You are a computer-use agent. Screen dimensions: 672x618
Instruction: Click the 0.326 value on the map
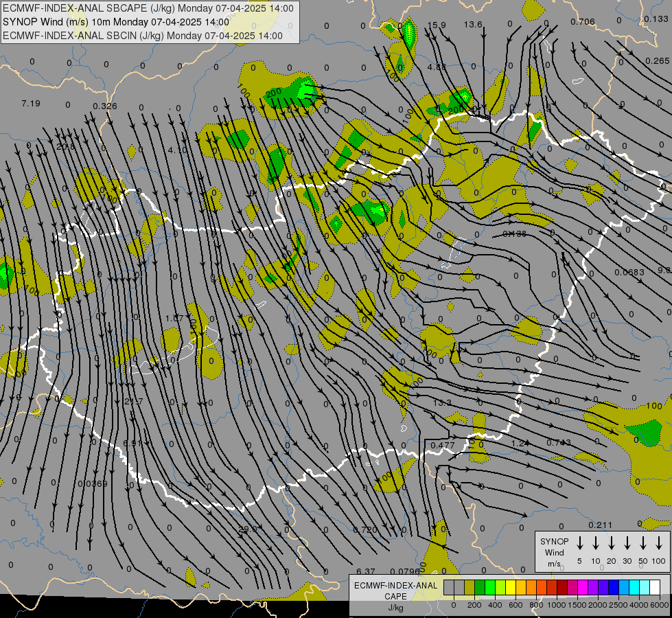pyautogui.click(x=105, y=106)
